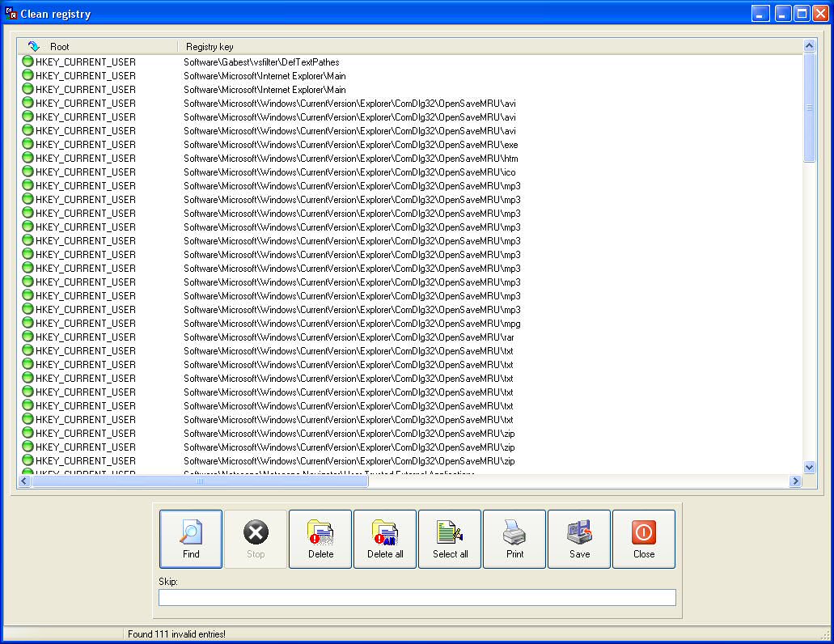Select the OpenSaveMRU\mpg registry entry

(351, 324)
